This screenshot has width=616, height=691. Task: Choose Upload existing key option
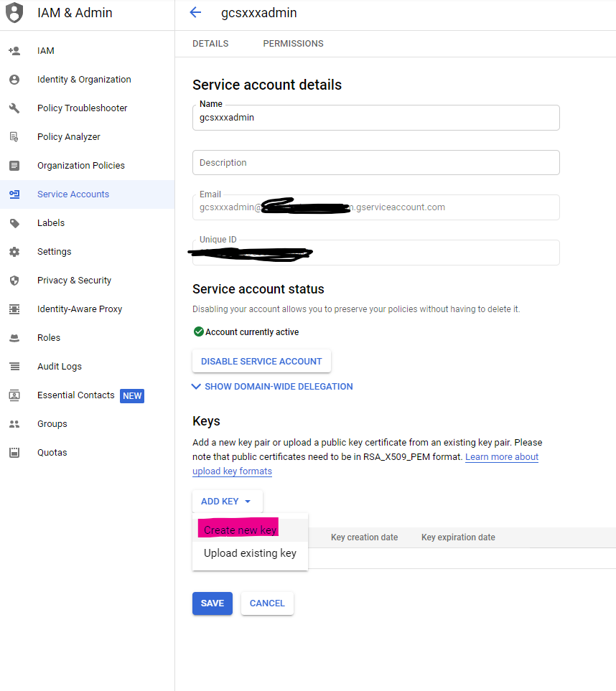click(250, 553)
